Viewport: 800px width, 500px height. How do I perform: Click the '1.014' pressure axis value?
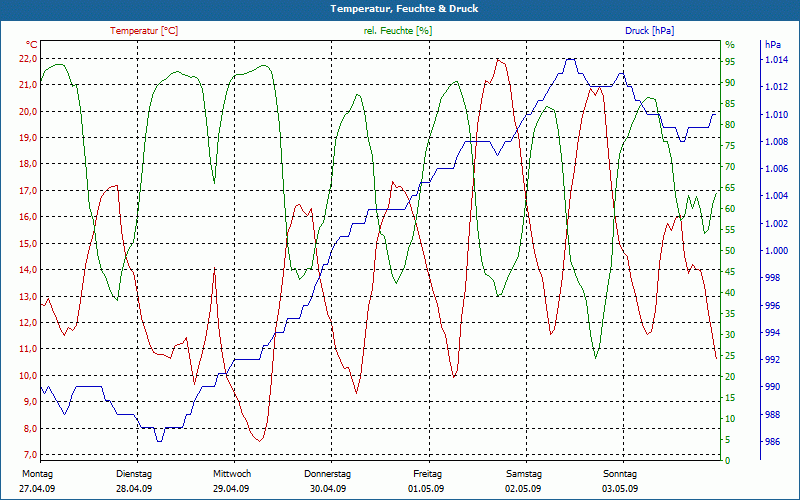click(x=776, y=60)
